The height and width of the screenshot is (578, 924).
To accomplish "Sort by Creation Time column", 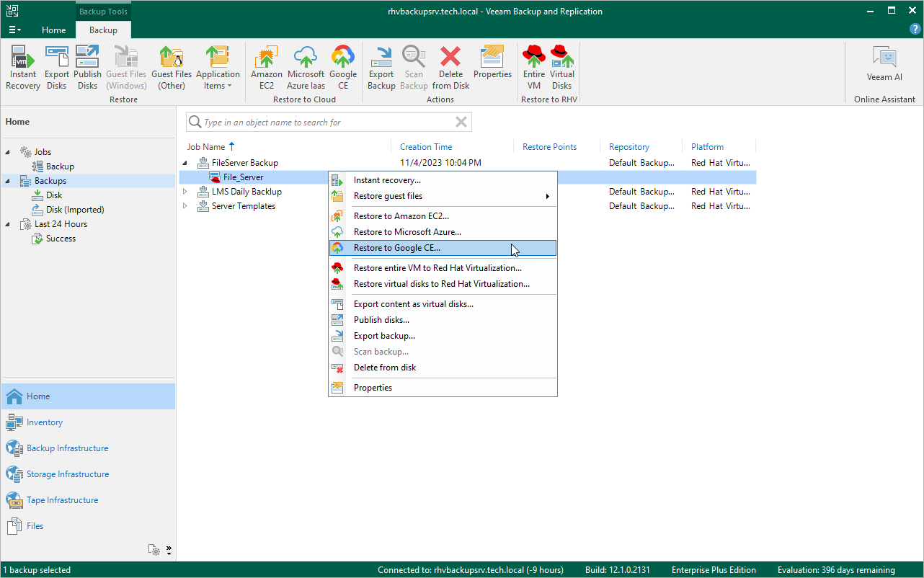I will click(x=426, y=147).
